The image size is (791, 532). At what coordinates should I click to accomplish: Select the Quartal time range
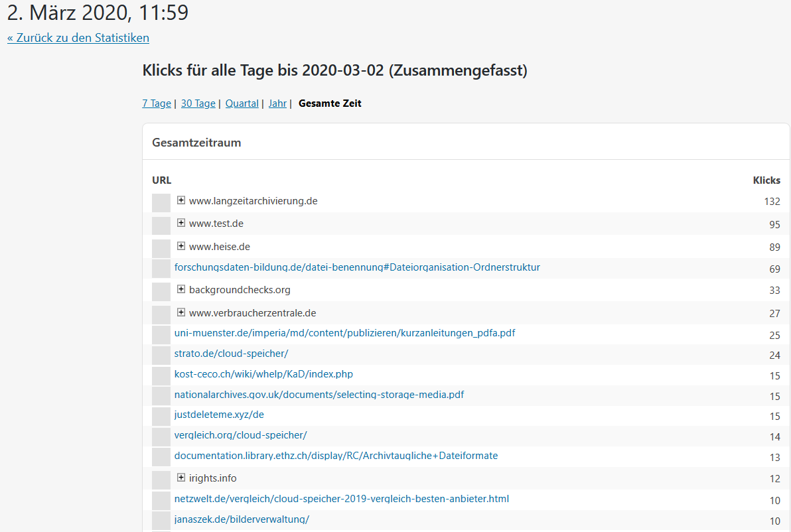[242, 103]
